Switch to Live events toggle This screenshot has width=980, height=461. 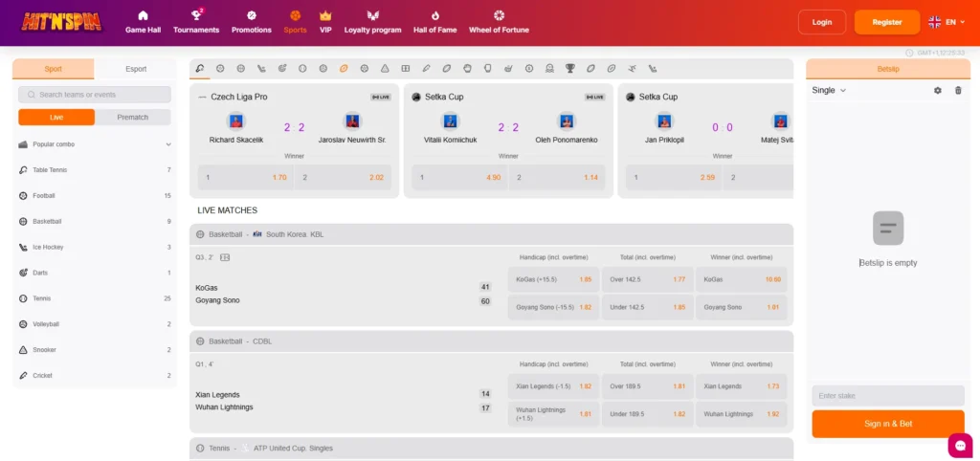(56, 118)
